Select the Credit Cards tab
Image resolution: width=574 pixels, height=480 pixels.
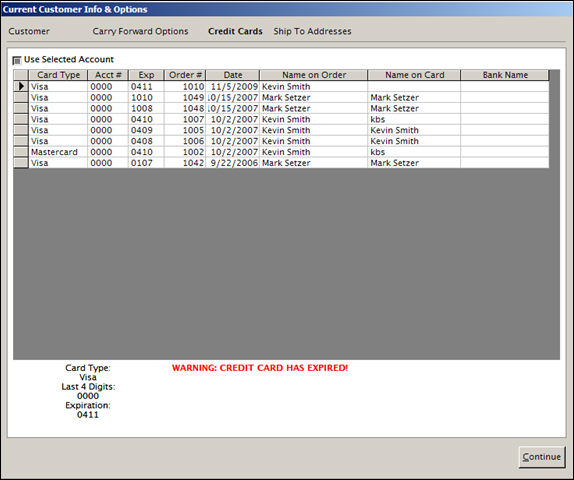[235, 31]
